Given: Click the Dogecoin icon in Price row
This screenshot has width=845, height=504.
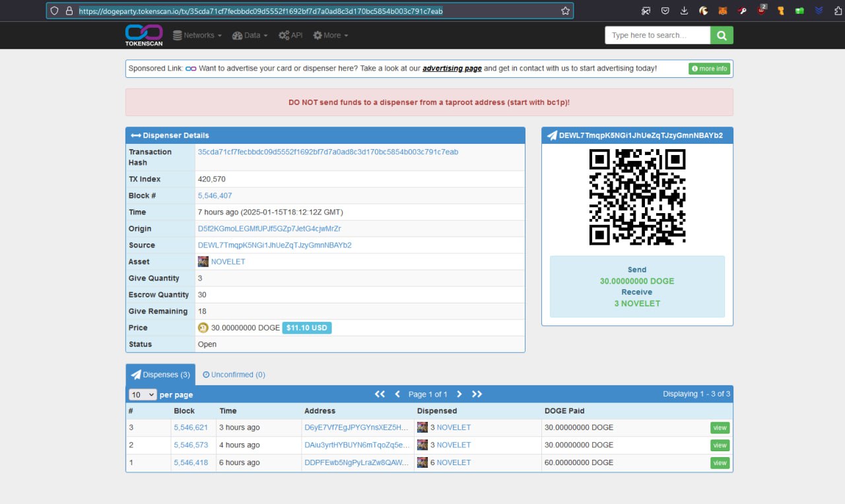Looking at the screenshot, I should pyautogui.click(x=203, y=328).
